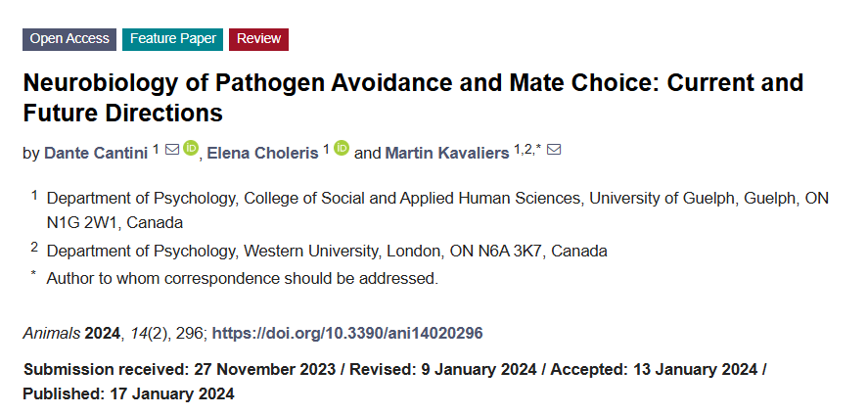Click the Published 17 January 2024 text
Screen dimensions: 868x415
[x=128, y=394]
